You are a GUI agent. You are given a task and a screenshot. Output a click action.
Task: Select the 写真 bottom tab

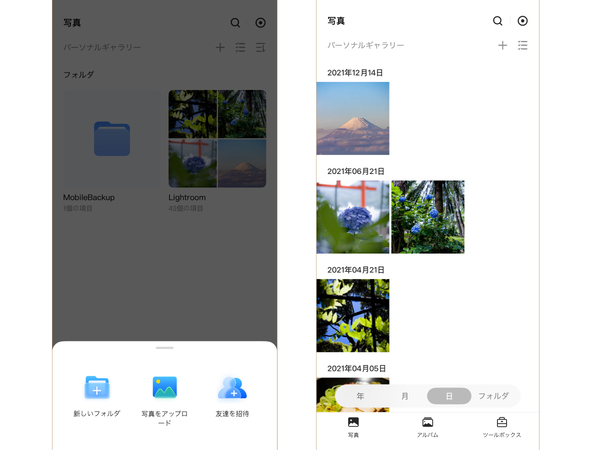[353, 427]
